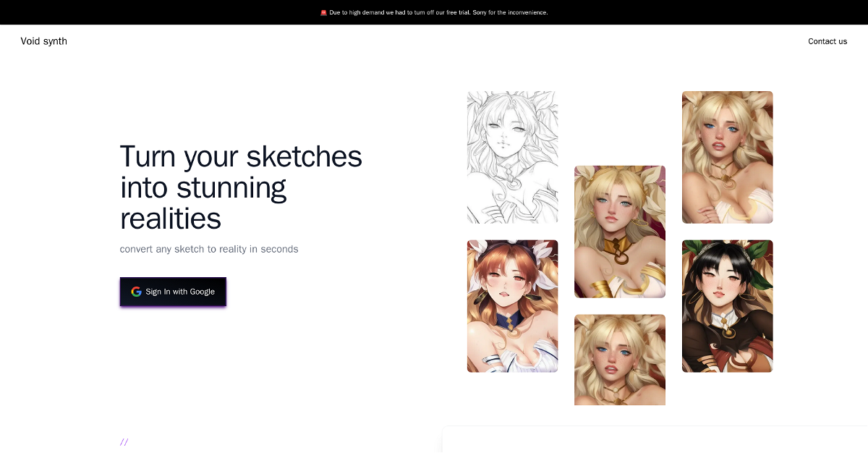Open the blonde girl with gold collar thumbnail
The width and height of the screenshot is (868, 453).
tap(620, 232)
